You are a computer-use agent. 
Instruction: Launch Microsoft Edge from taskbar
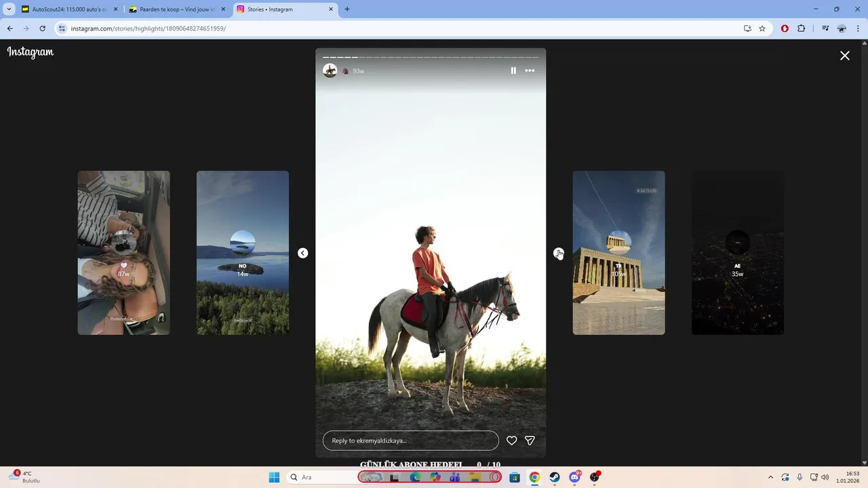pos(415,477)
